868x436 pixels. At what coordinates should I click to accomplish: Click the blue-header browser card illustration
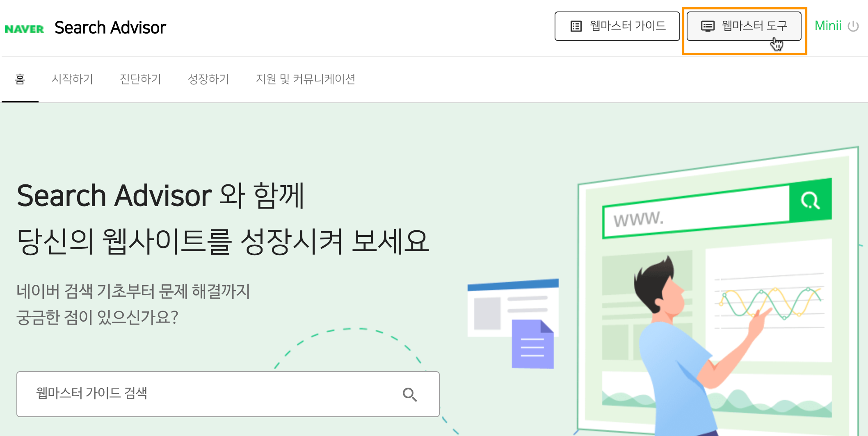(x=513, y=307)
